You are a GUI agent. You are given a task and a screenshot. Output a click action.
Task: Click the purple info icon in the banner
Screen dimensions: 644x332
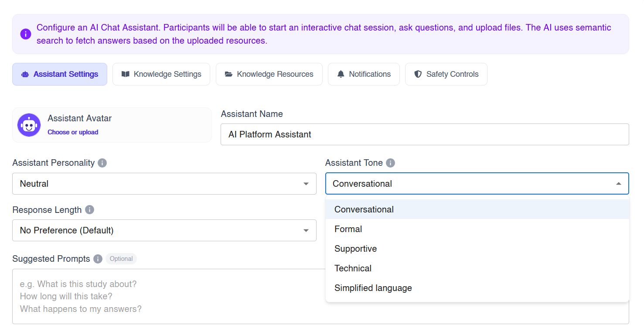[26, 34]
